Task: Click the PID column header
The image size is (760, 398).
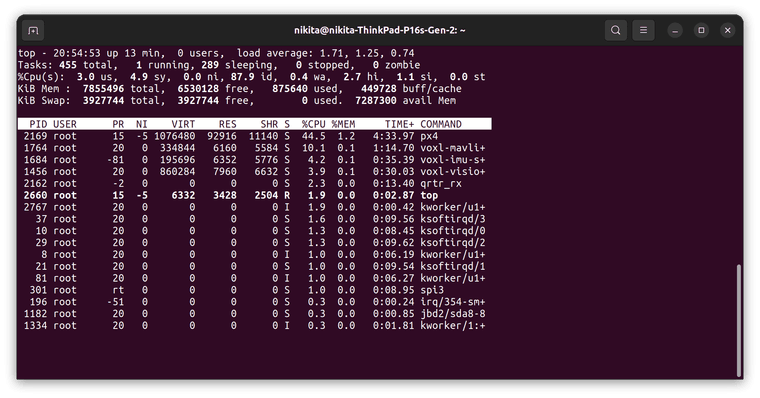Action: click(38, 124)
